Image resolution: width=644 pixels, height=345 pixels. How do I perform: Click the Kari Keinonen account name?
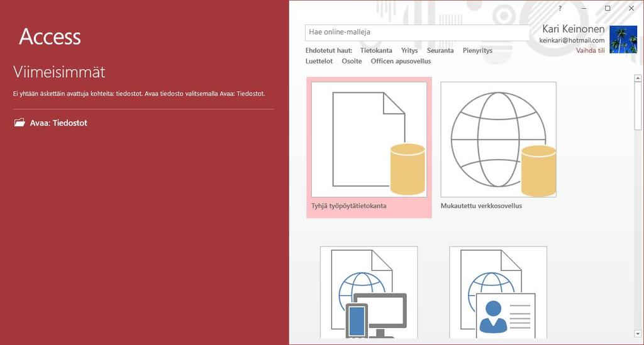(x=574, y=29)
